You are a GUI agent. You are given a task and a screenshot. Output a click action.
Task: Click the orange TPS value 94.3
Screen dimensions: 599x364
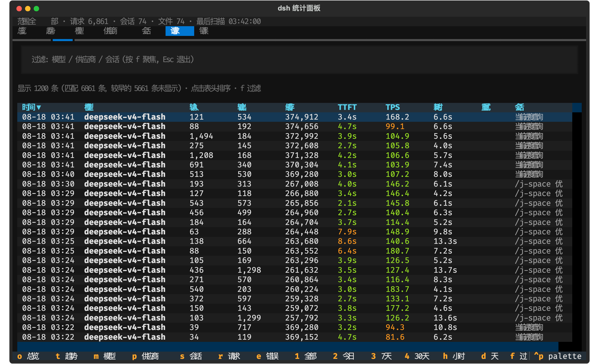(x=395, y=327)
